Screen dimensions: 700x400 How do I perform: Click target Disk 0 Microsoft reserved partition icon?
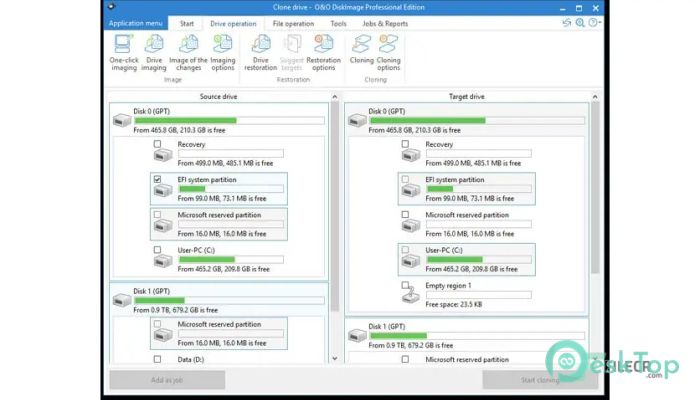pos(411,226)
